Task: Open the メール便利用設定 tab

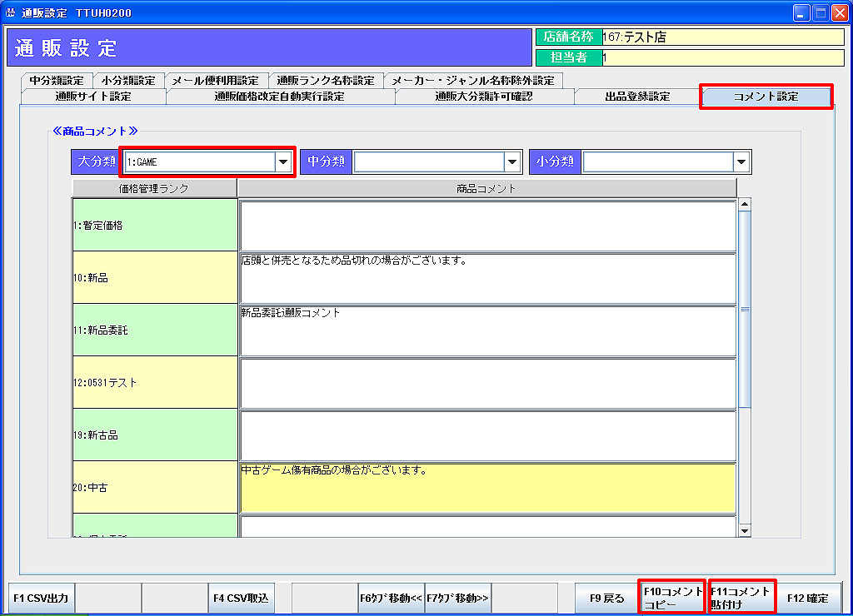Action: tap(216, 81)
